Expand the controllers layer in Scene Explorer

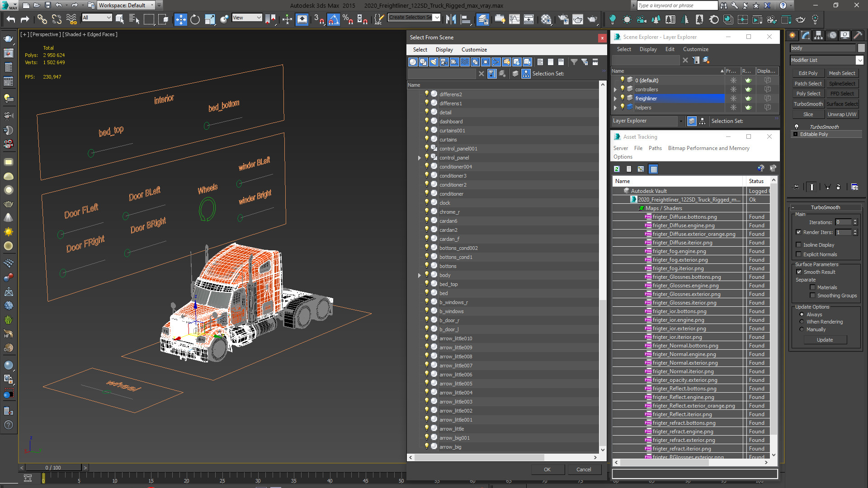pos(616,89)
